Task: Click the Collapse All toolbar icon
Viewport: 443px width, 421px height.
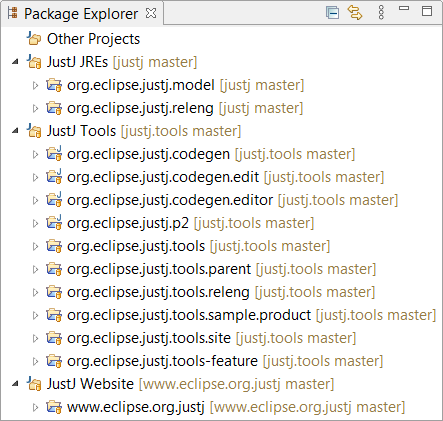Action: click(332, 13)
